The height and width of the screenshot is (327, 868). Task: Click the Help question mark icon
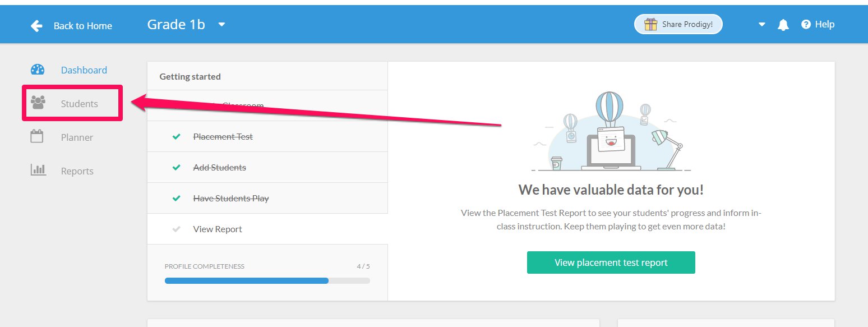806,24
